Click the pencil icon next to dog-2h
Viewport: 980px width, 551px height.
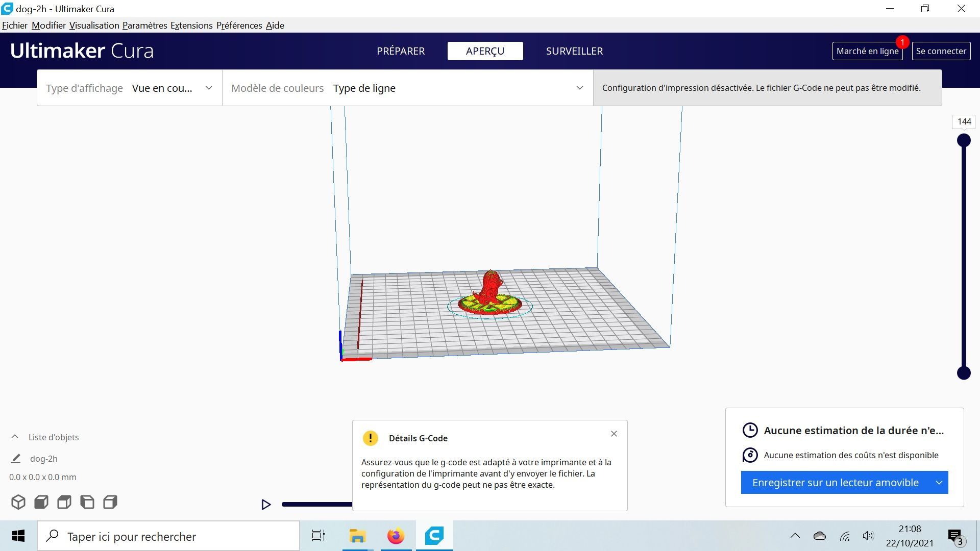coord(16,459)
